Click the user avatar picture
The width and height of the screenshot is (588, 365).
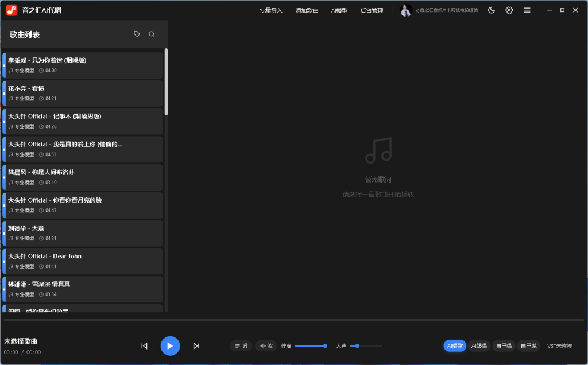pos(405,10)
